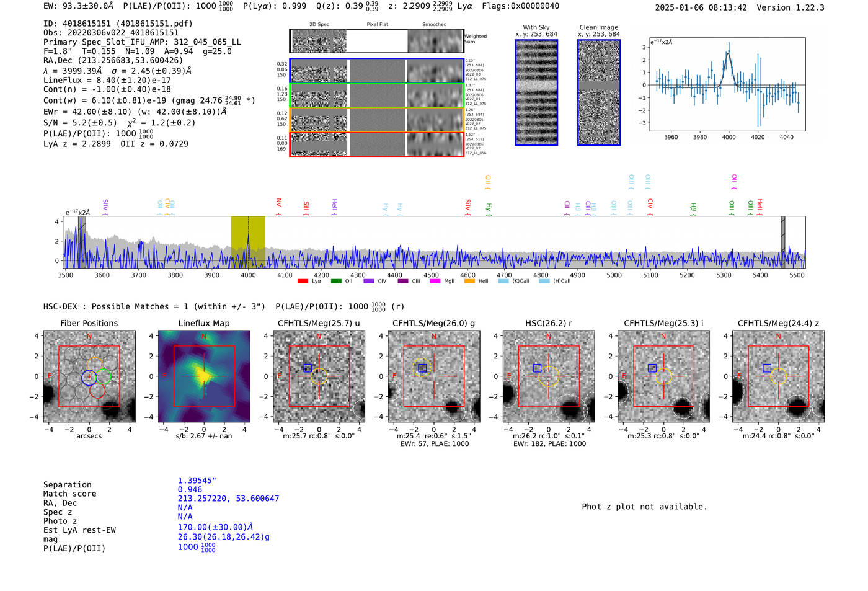This screenshot has width=868, height=591.
Task: Open the CFHTLS/Meg(25.7) u cutout
Action: (x=319, y=376)
